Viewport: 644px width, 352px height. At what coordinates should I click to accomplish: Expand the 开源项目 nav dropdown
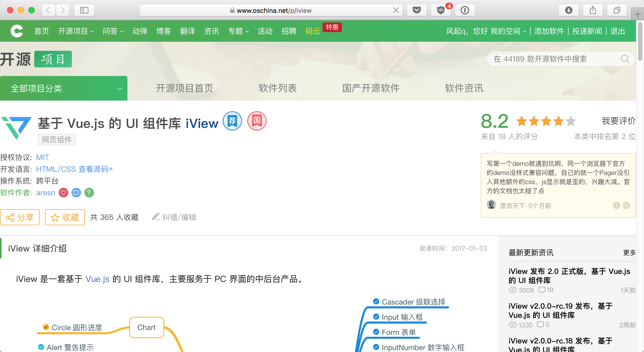[76, 31]
